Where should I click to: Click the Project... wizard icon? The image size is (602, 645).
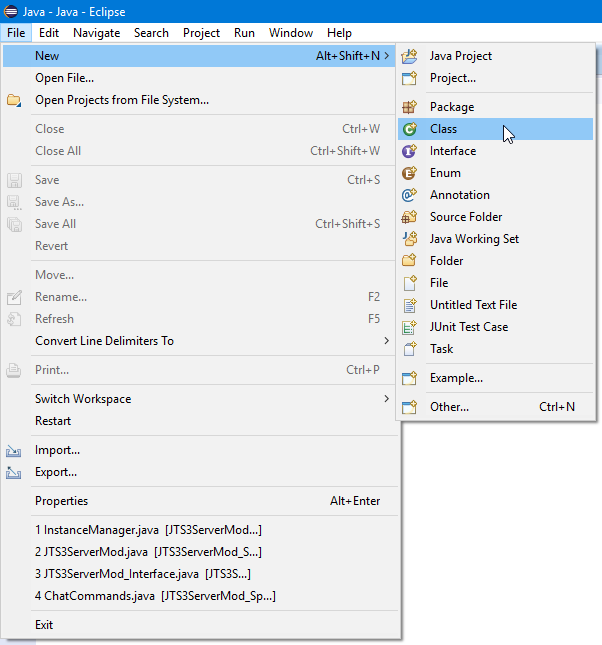409,78
